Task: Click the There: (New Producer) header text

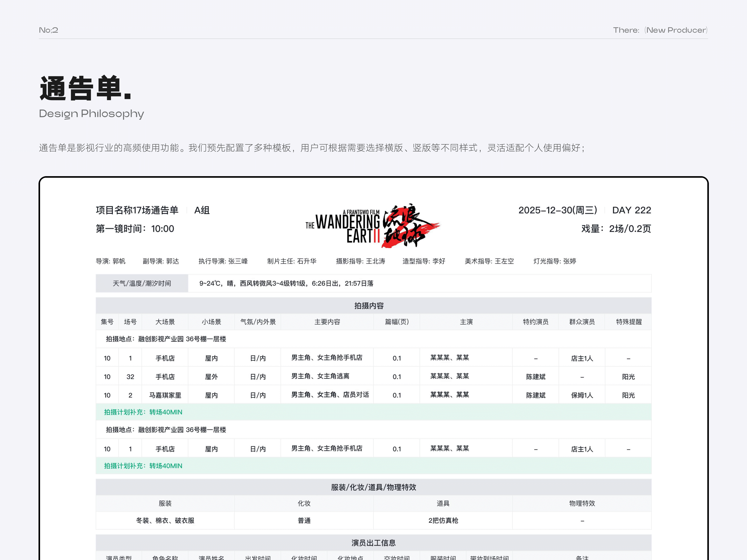Action: pyautogui.click(x=660, y=30)
